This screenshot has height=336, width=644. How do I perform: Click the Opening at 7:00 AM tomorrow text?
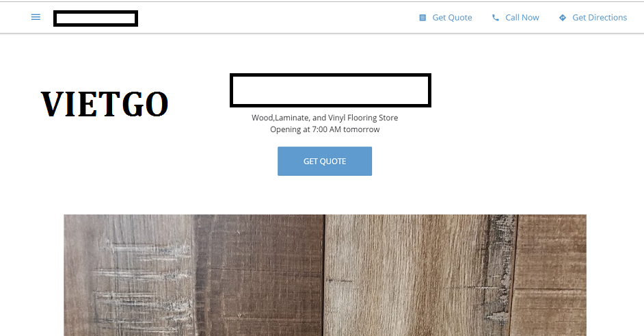pos(325,129)
